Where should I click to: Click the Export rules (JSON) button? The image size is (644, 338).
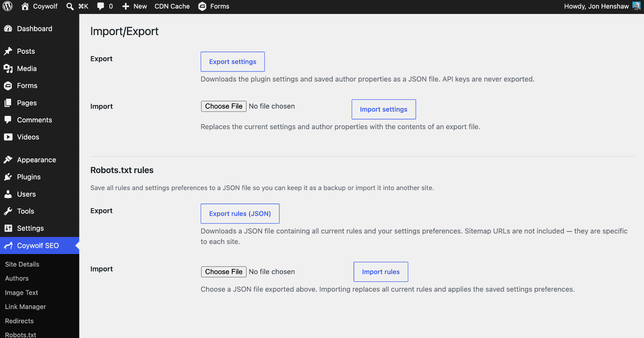tap(240, 214)
